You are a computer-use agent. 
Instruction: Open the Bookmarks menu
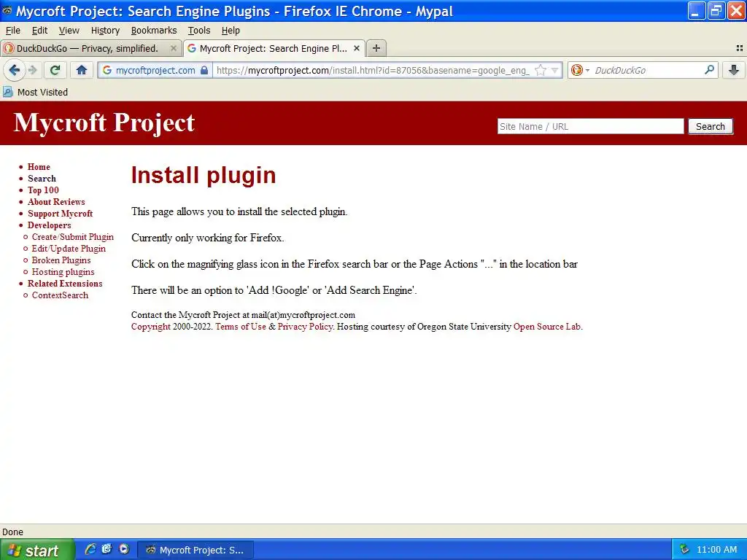(154, 31)
